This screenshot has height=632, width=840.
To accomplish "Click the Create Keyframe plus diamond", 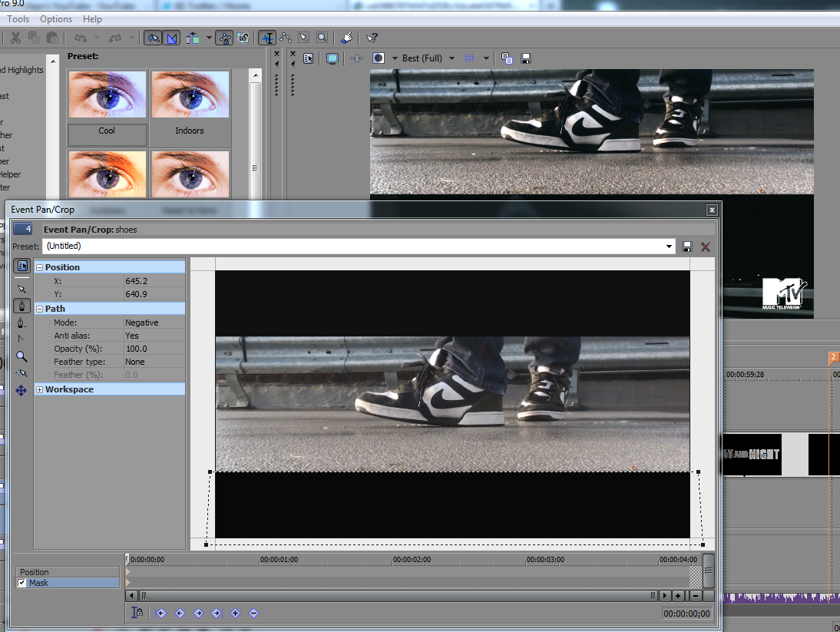I will [x=235, y=614].
